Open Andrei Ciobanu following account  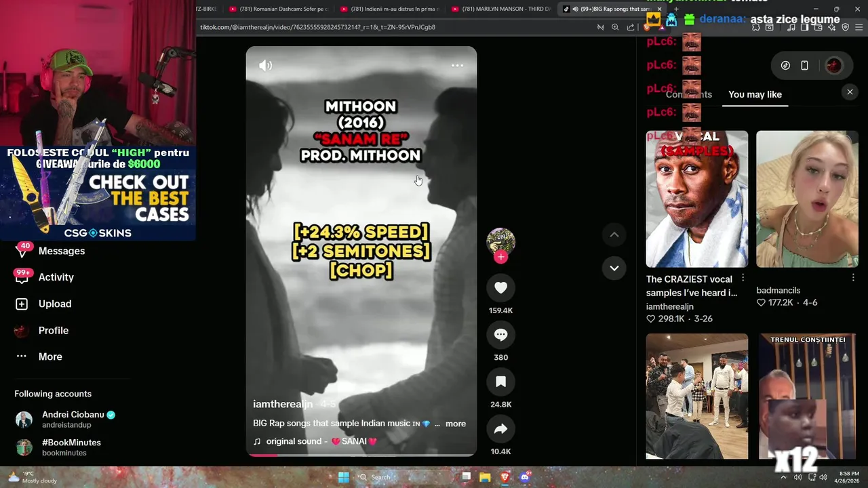tap(64, 420)
